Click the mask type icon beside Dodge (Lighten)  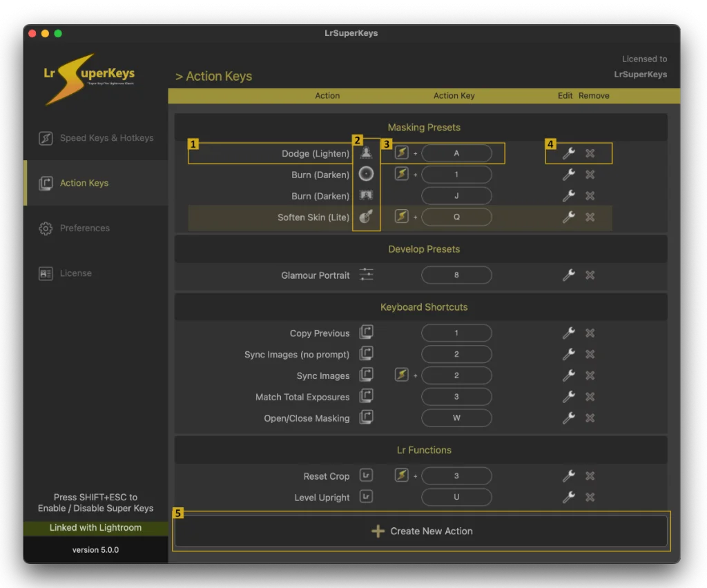(366, 153)
